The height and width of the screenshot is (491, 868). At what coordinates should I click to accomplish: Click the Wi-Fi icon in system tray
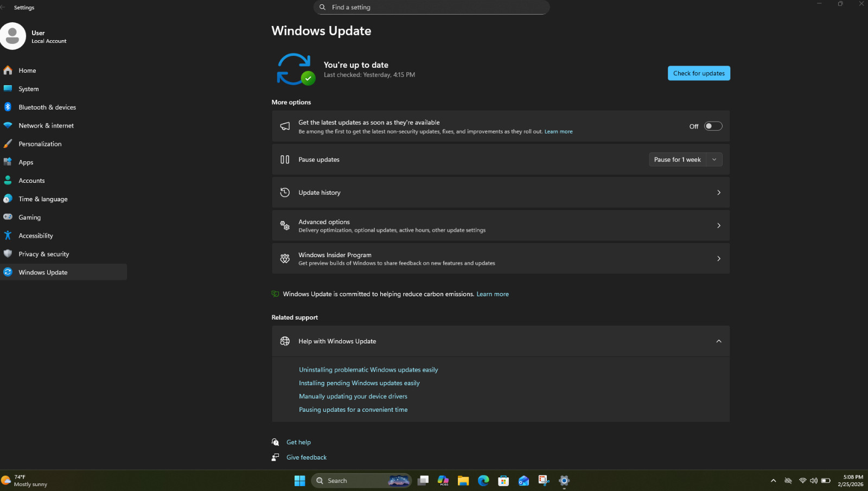pyautogui.click(x=802, y=481)
